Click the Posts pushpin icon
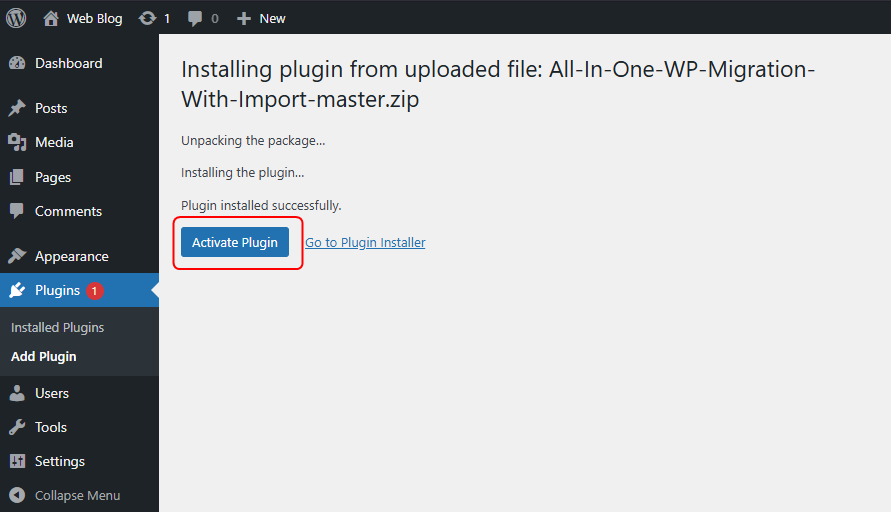The width and height of the screenshot is (891, 512). pos(17,109)
